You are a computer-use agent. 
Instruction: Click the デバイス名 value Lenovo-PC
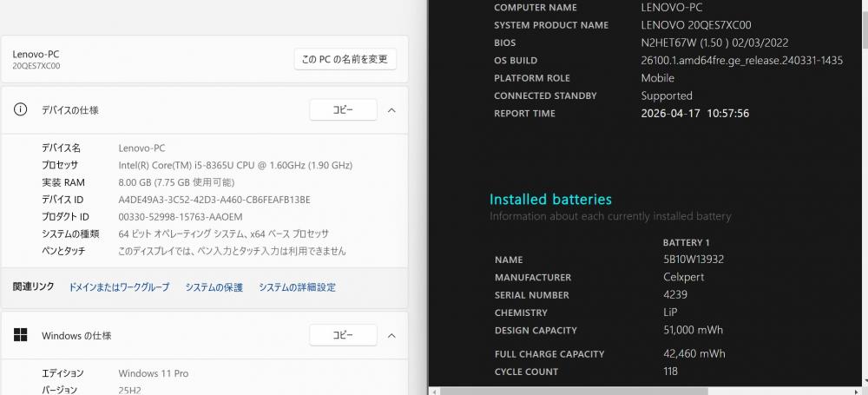141,148
